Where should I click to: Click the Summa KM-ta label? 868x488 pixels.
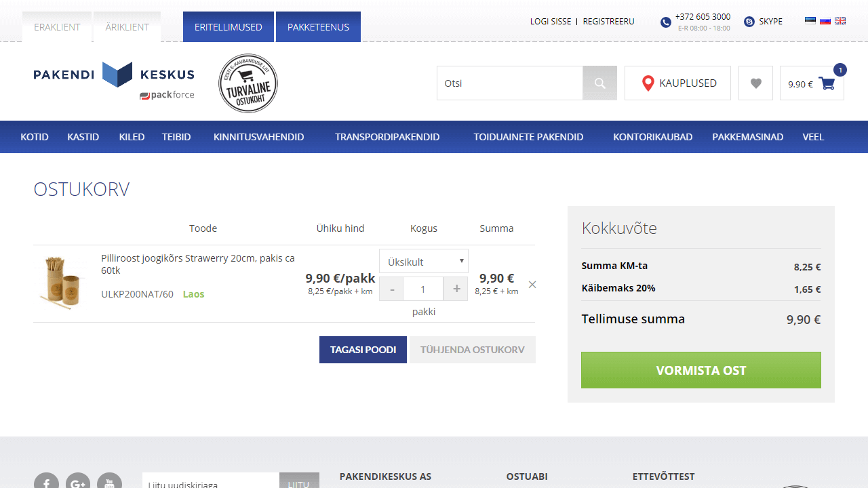614,266
